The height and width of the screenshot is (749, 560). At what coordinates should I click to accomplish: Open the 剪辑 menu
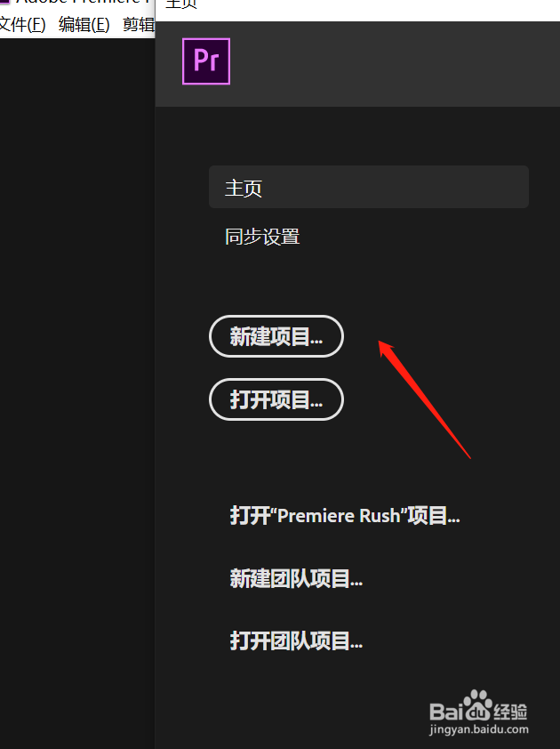(x=139, y=24)
